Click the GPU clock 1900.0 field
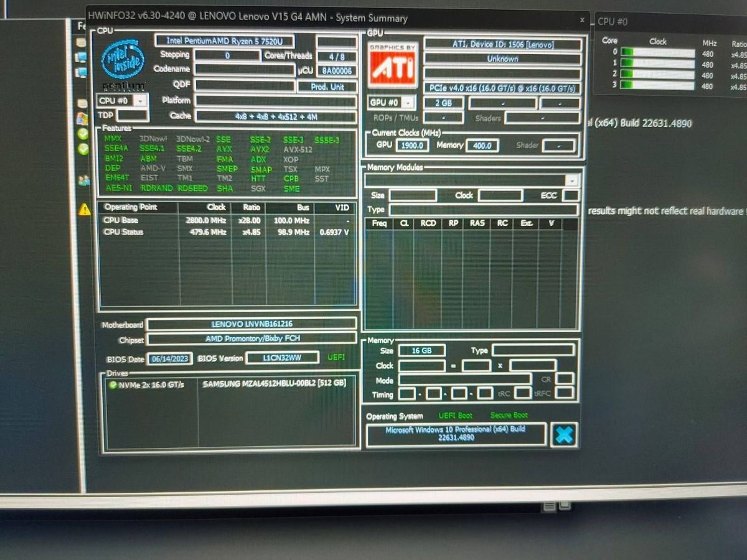 click(412, 146)
